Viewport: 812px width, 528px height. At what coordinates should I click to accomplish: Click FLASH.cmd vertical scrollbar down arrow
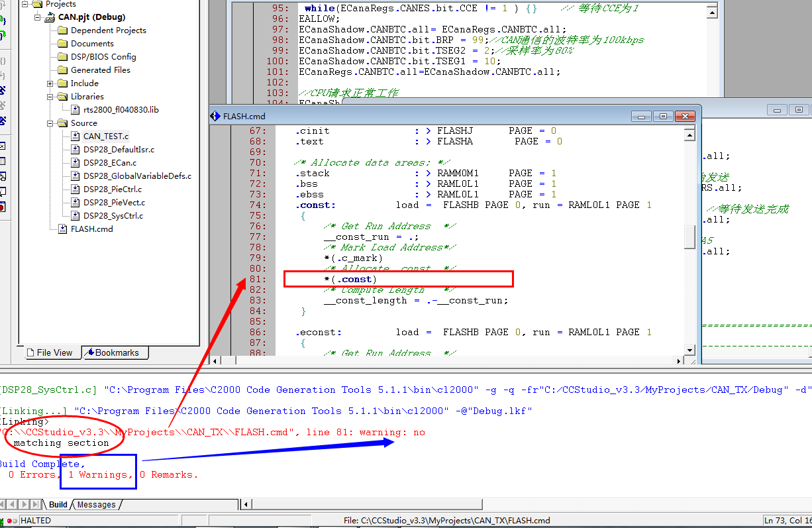pos(689,350)
